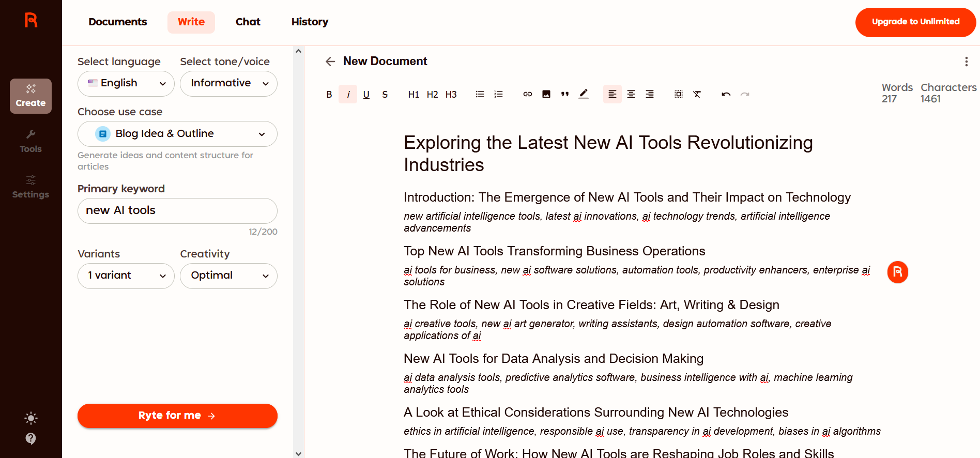
Task: Open the help question mark icon
Action: 31,439
